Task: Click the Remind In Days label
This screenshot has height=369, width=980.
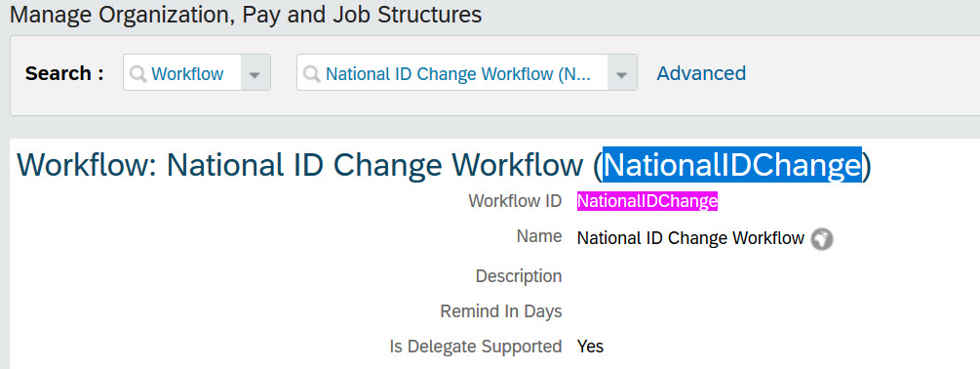Action: pyautogui.click(x=501, y=310)
